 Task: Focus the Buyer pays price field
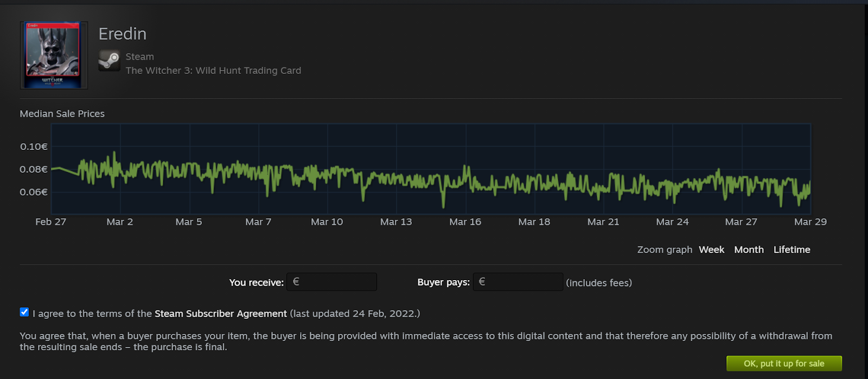(518, 282)
